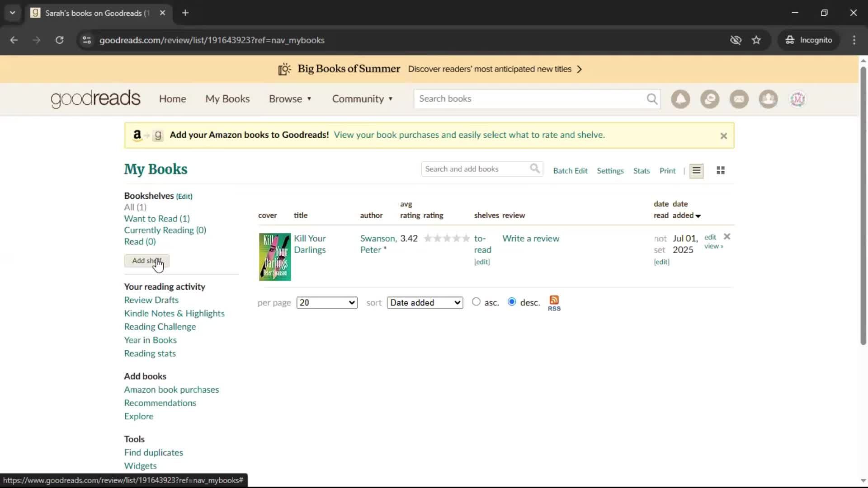
Task: Open Reading Challenge
Action: tap(160, 327)
